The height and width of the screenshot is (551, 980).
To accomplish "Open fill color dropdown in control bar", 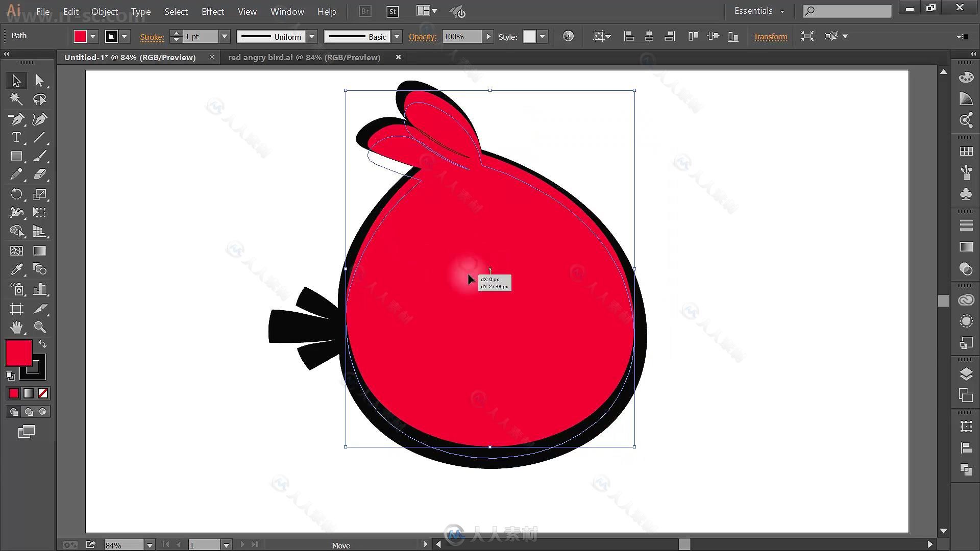I will click(x=93, y=37).
